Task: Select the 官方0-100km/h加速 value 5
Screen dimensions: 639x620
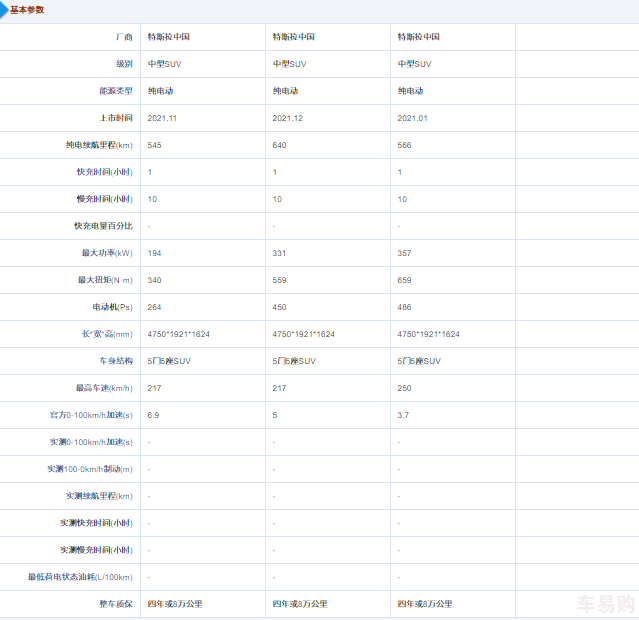Action: 275,415
